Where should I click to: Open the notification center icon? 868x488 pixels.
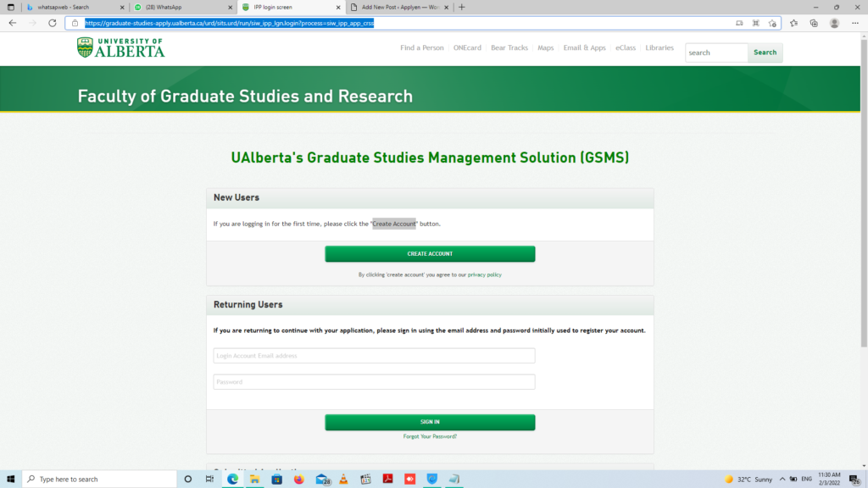(854, 480)
